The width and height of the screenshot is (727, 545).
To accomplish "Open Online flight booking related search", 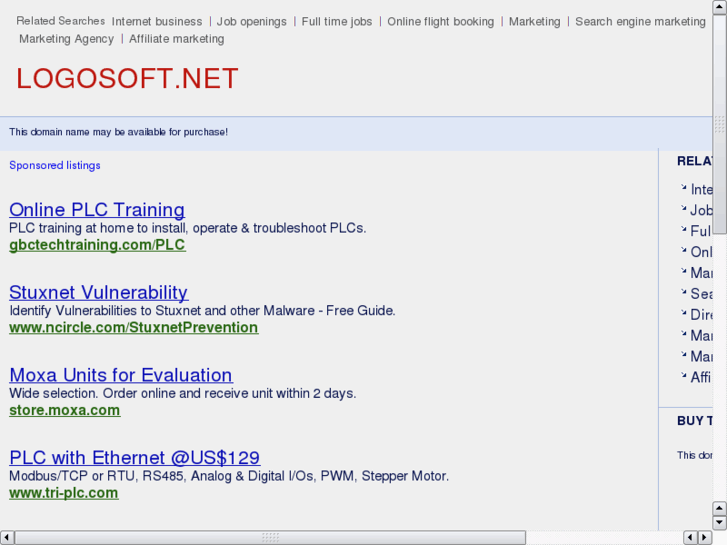I will point(440,21).
